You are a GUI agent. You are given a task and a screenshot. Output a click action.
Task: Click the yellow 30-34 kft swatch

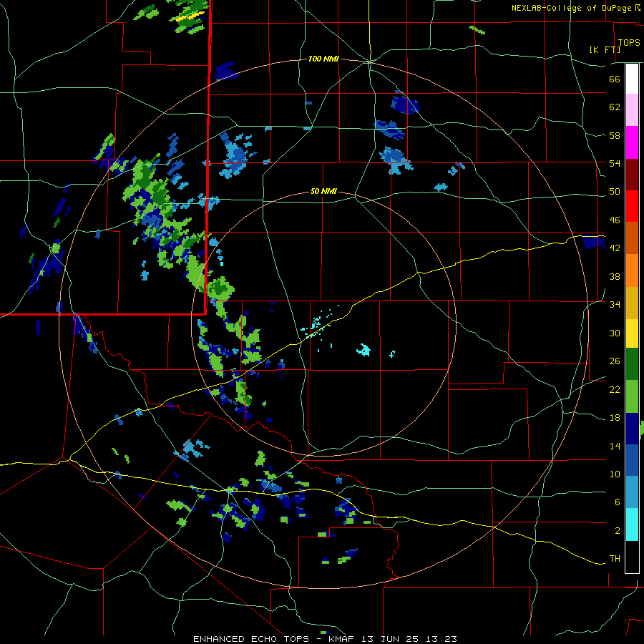[632, 333]
